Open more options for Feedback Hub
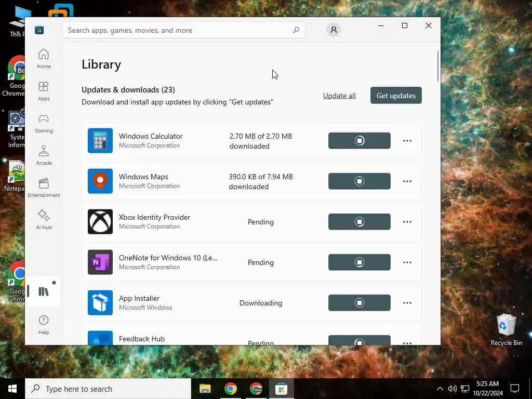The height and width of the screenshot is (399, 532). pos(407,343)
